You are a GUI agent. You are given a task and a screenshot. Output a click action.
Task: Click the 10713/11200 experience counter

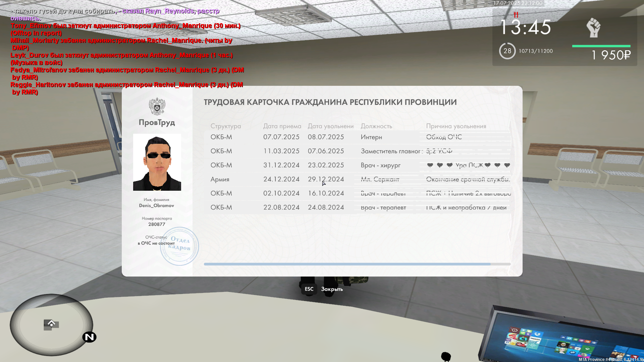(536, 51)
